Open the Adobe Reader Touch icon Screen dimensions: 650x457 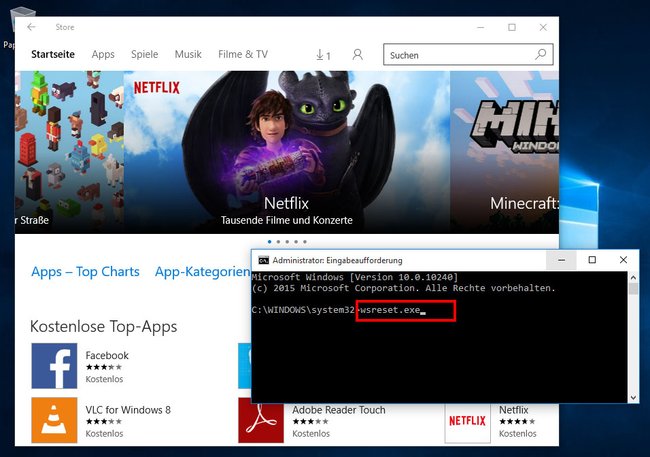(x=261, y=423)
